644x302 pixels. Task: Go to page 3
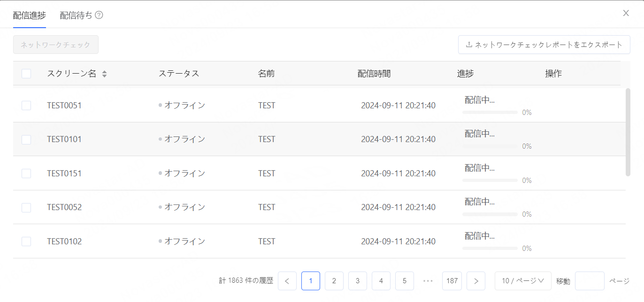358,281
